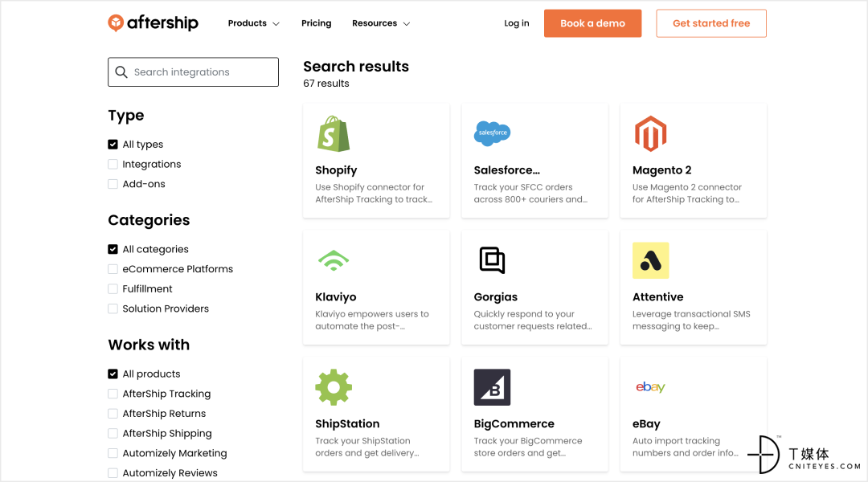This screenshot has width=868, height=482.
Task: Open the Products menu
Action: (x=248, y=23)
